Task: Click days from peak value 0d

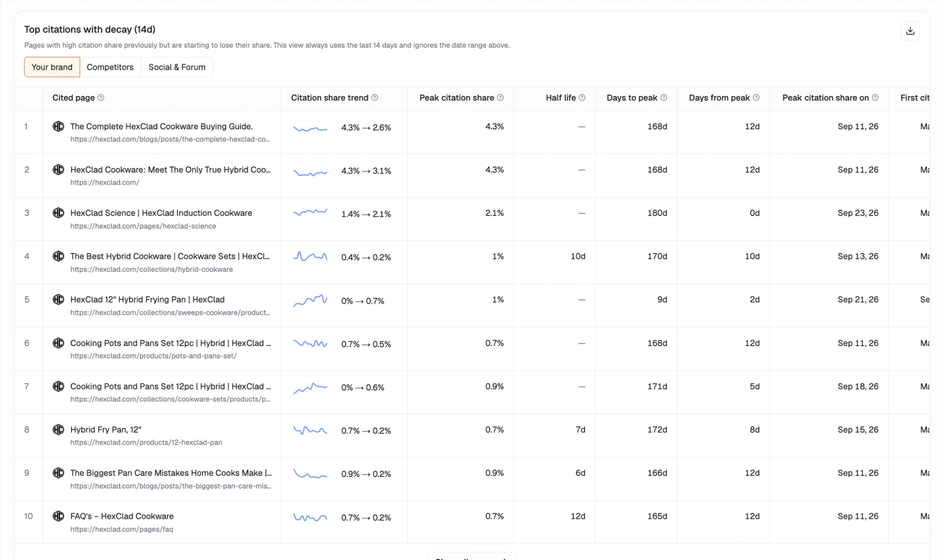Action: [x=755, y=213]
